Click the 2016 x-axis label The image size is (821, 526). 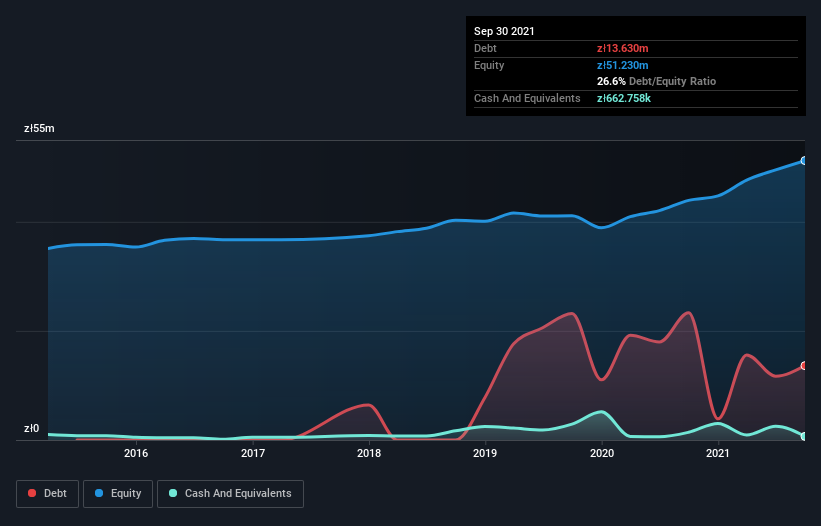coord(136,453)
